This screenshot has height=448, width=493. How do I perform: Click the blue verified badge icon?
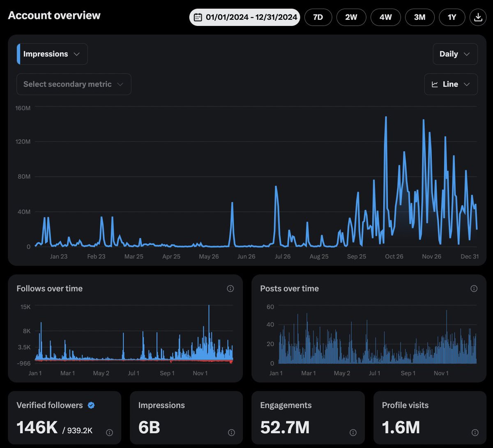[91, 405]
